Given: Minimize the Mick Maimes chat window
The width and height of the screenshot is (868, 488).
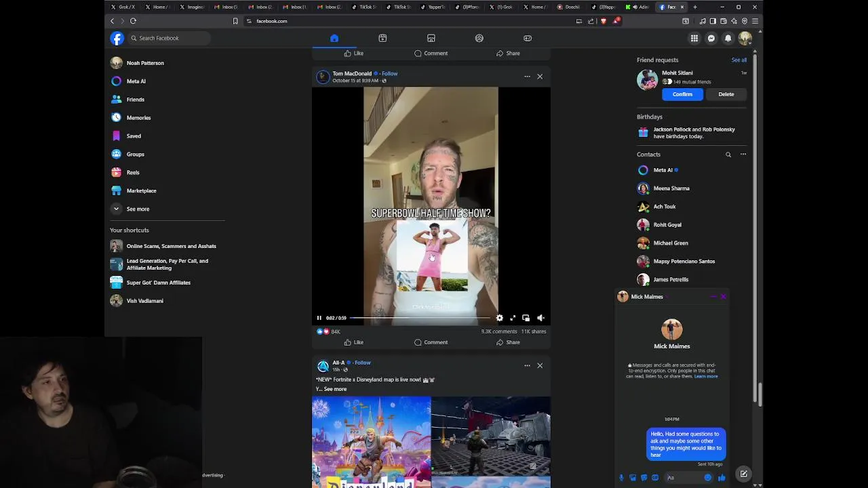Looking at the screenshot, I should coord(713,296).
